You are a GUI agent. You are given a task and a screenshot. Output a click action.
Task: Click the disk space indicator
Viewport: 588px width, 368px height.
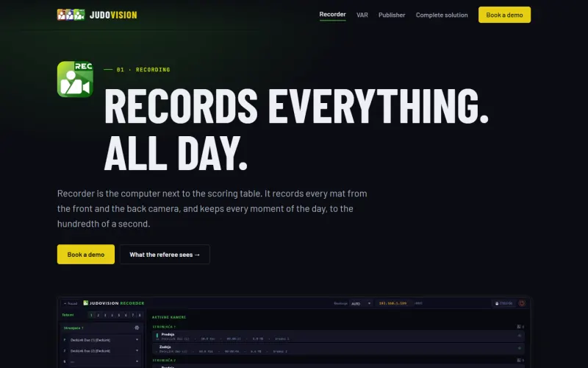[503, 303]
